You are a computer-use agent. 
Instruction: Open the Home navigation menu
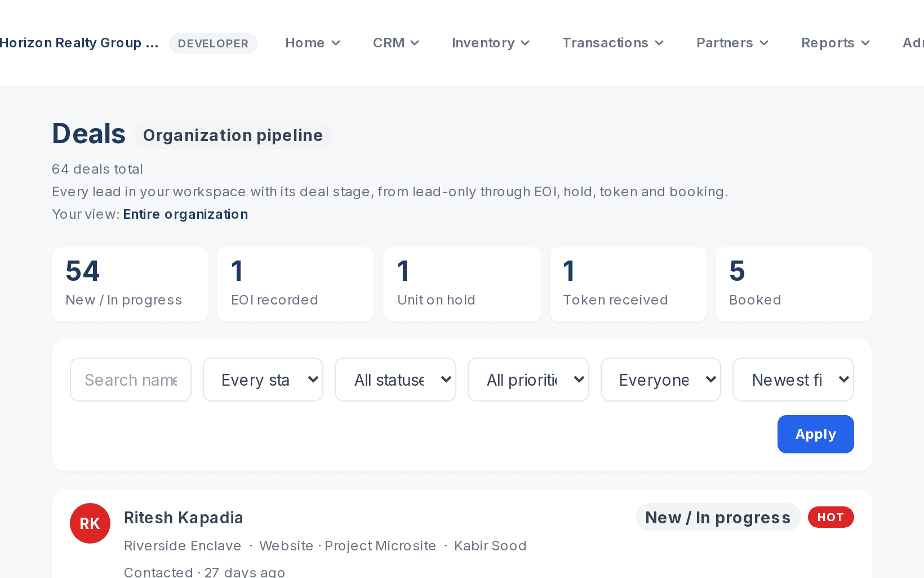click(x=313, y=43)
